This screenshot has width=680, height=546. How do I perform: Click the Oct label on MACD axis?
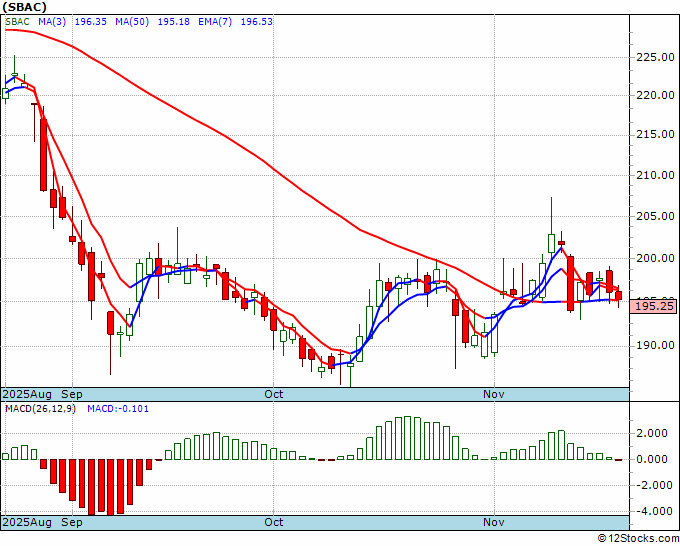(x=274, y=522)
